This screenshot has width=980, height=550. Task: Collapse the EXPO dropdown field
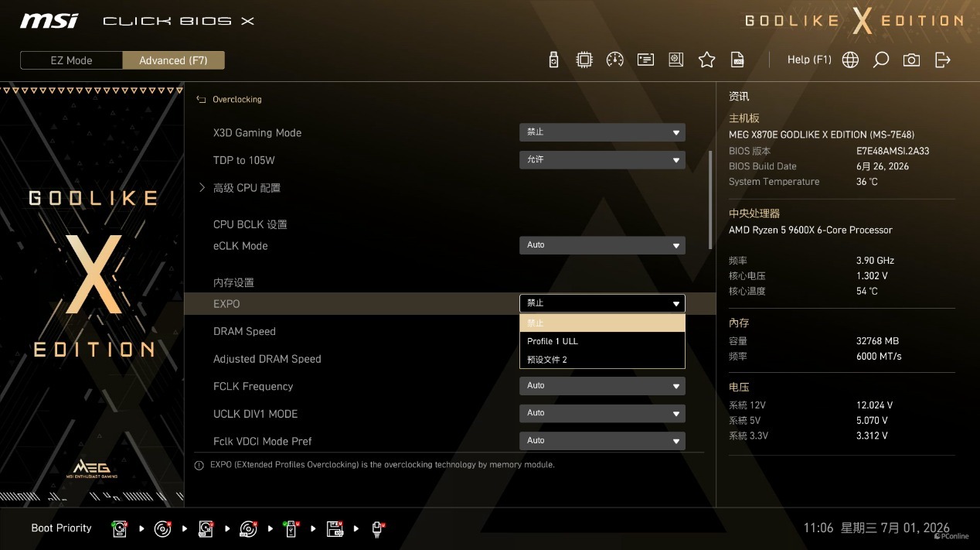point(602,303)
